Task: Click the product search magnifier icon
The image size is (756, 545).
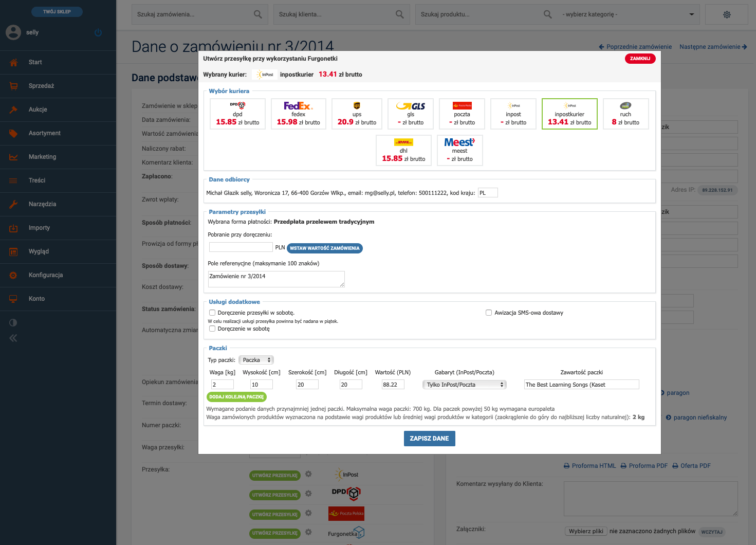Action: [548, 14]
